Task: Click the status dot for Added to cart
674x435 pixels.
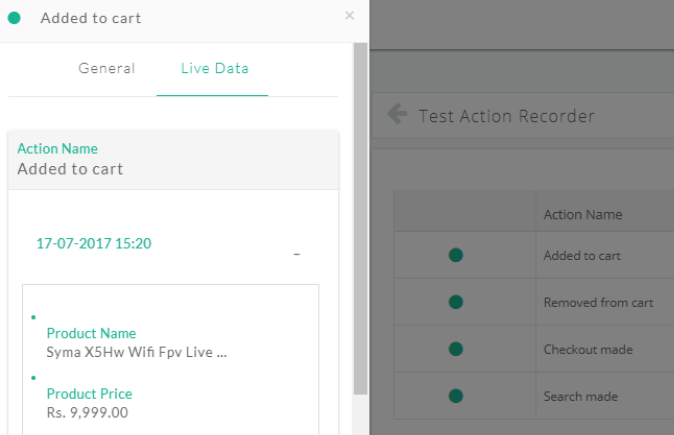Action: (x=456, y=255)
